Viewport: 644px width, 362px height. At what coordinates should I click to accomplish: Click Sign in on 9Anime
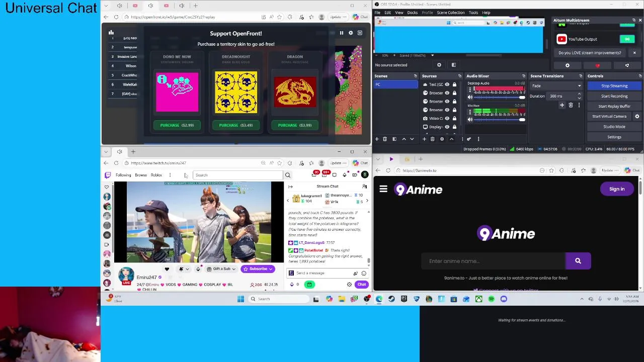617,189
